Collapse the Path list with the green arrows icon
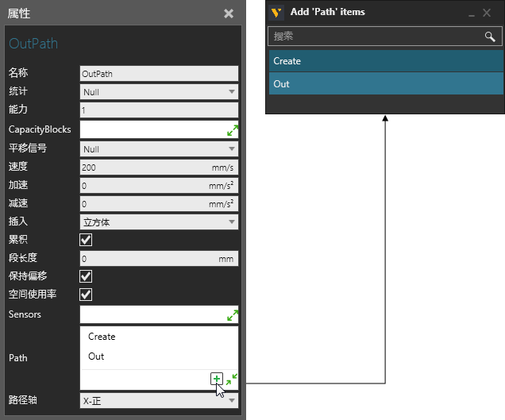The width and height of the screenshot is (505, 420). coord(231,380)
